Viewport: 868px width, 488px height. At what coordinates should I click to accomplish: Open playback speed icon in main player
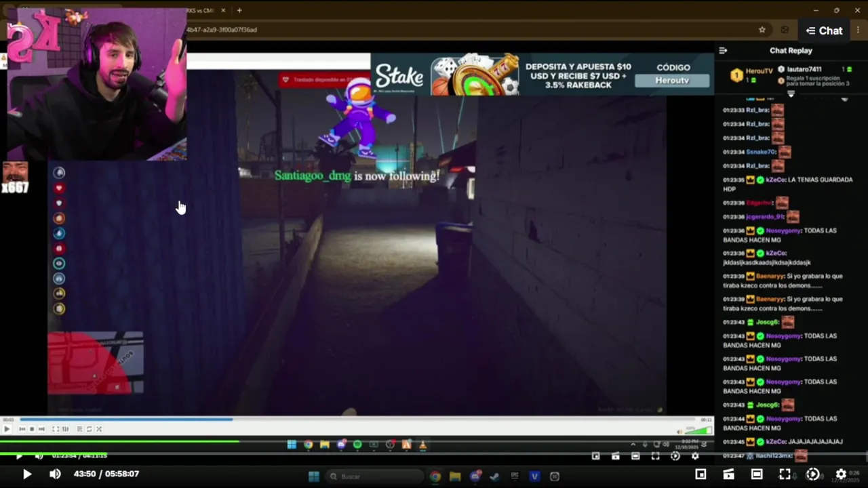812,474
